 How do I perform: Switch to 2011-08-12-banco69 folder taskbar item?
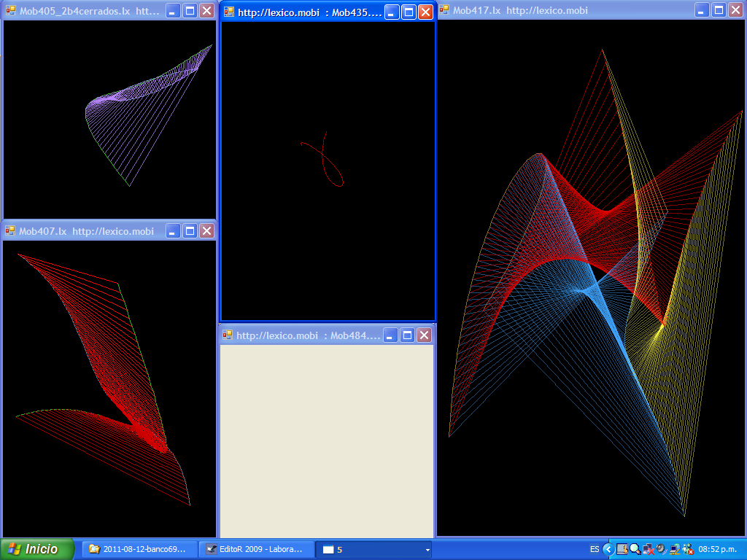(x=139, y=549)
